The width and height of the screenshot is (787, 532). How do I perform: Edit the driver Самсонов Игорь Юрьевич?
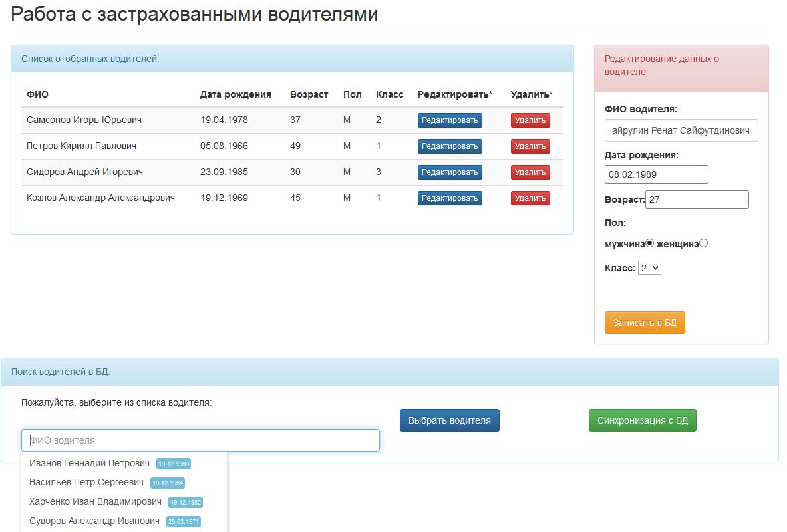pos(450,120)
